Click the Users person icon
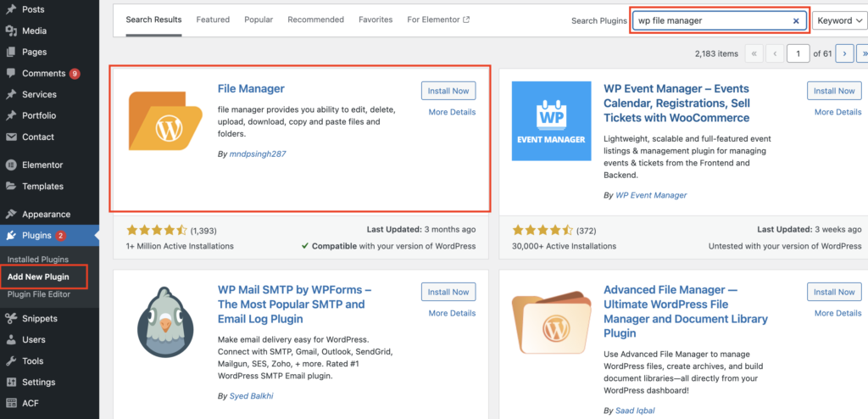The image size is (868, 419). 10,339
